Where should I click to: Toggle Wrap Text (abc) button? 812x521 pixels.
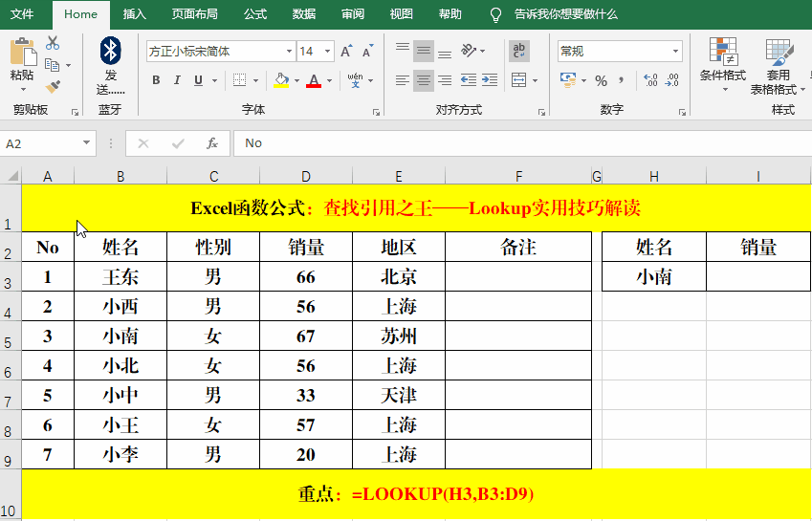pos(519,51)
